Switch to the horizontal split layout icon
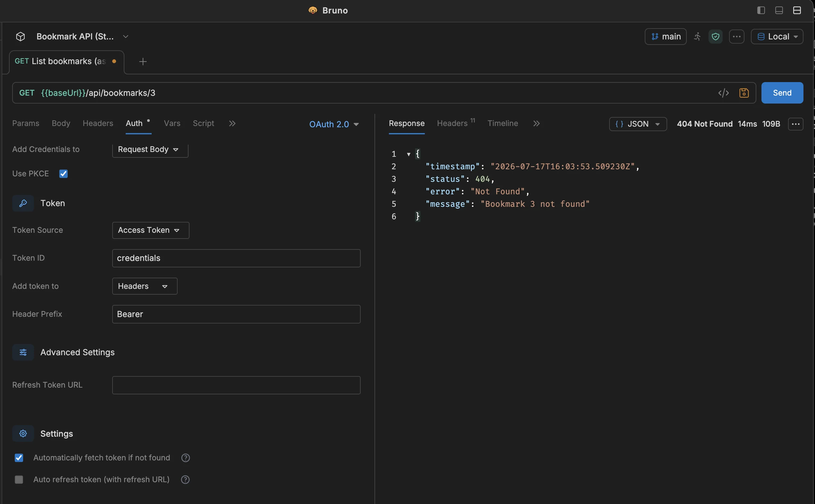 [x=797, y=10]
